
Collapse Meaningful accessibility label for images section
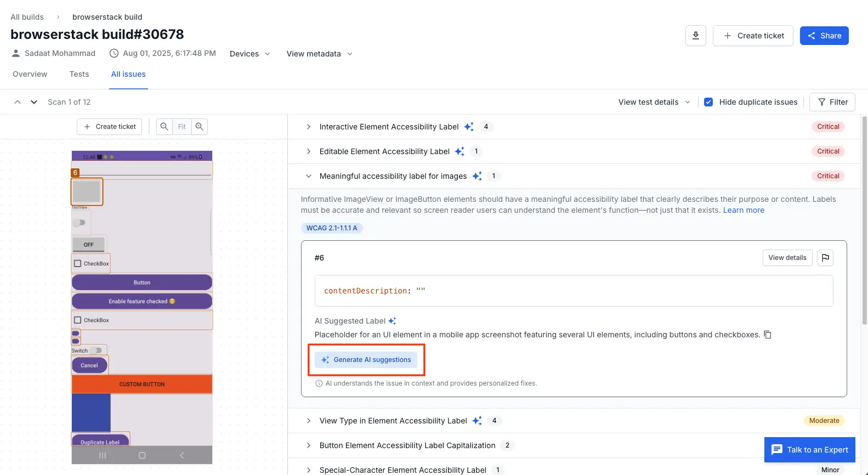click(x=309, y=176)
